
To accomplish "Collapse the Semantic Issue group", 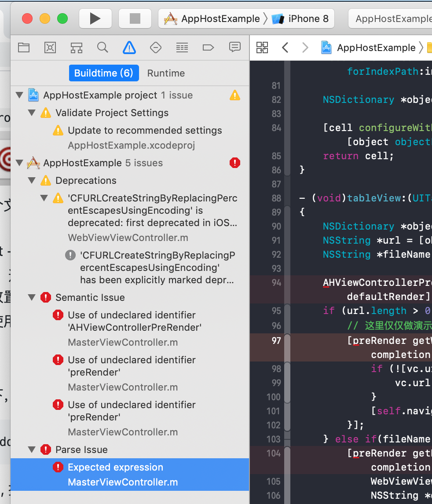I will (x=32, y=297).
